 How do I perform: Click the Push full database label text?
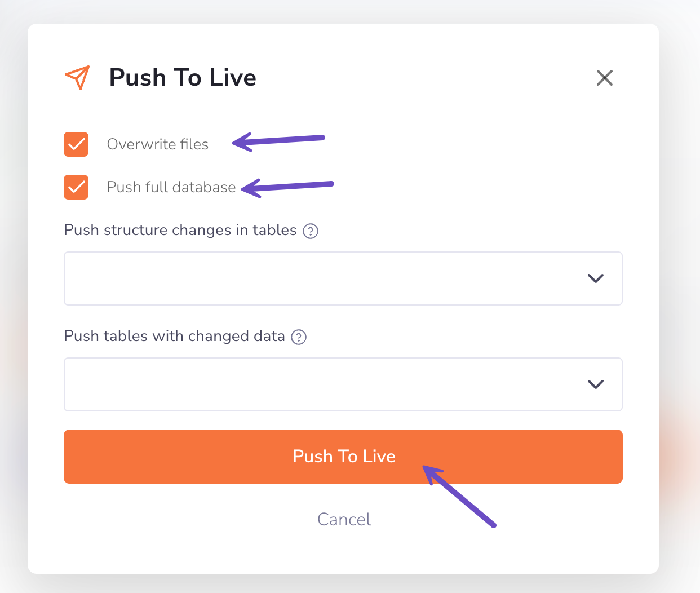(171, 187)
